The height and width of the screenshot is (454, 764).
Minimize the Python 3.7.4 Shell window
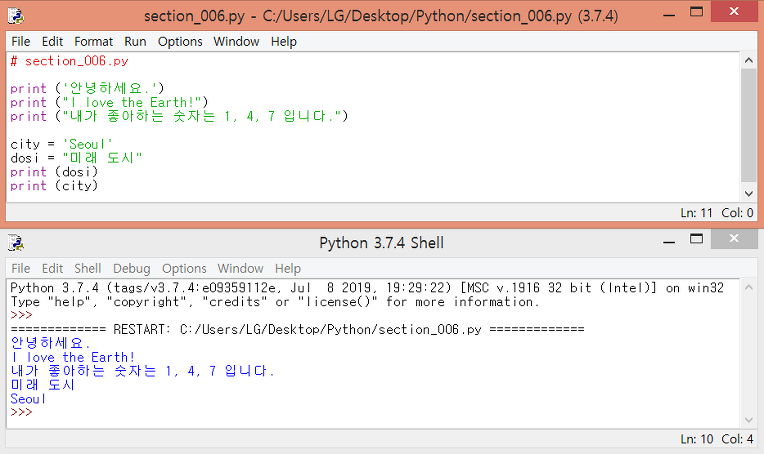[x=669, y=240]
